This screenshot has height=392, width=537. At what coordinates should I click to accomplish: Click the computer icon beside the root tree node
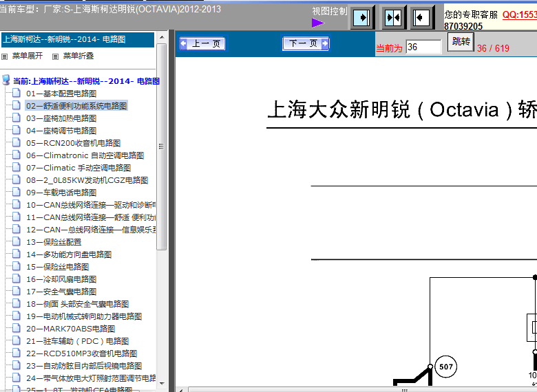point(6,80)
